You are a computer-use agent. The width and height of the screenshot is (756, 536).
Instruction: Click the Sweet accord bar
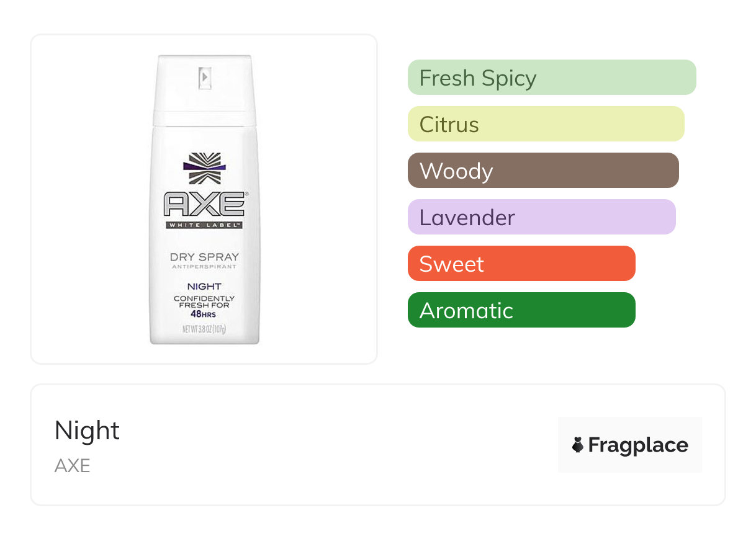[521, 264]
